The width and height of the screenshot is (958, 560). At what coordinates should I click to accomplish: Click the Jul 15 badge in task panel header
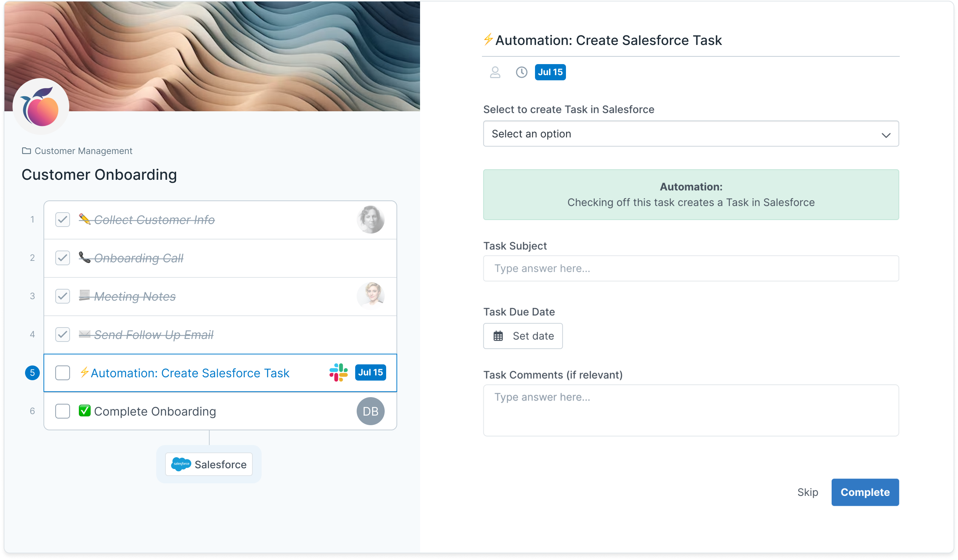(550, 72)
